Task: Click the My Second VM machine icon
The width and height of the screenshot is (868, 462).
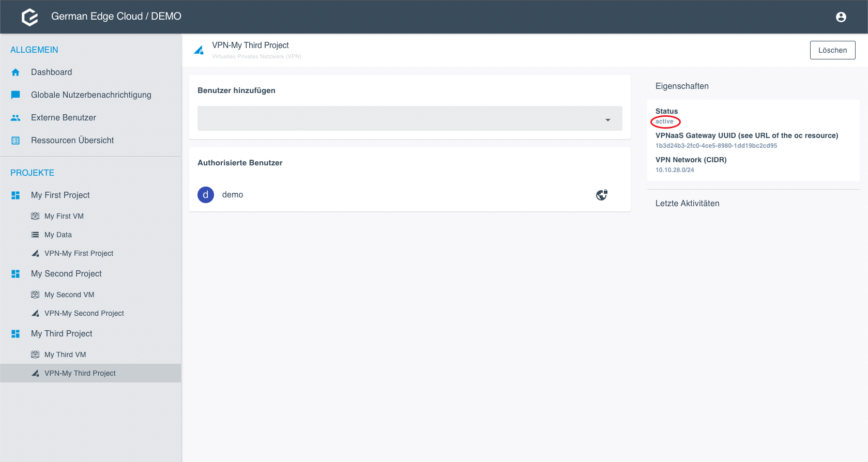Action: [x=35, y=295]
